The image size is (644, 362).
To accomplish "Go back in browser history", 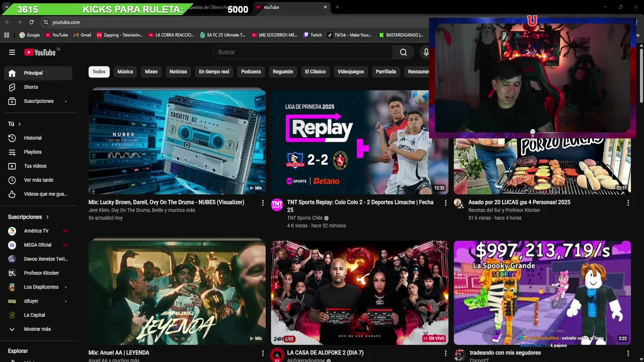I will click(7, 22).
